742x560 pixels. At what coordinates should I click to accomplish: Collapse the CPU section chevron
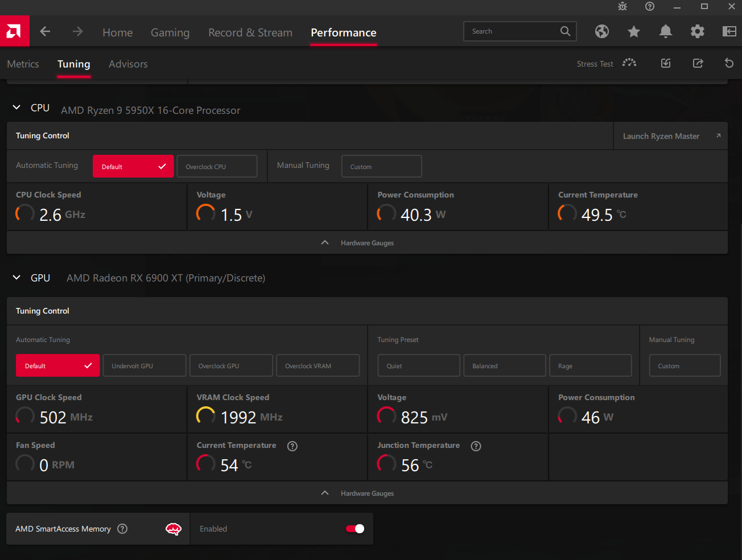(x=17, y=107)
